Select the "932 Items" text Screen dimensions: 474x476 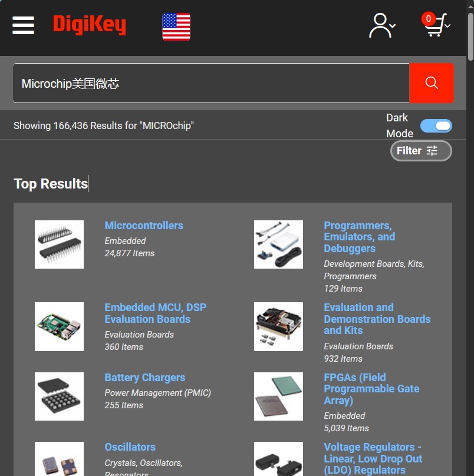point(343,359)
